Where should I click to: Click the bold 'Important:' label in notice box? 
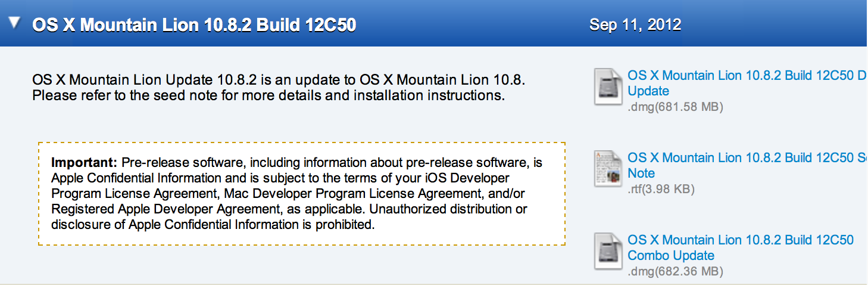tap(84, 163)
